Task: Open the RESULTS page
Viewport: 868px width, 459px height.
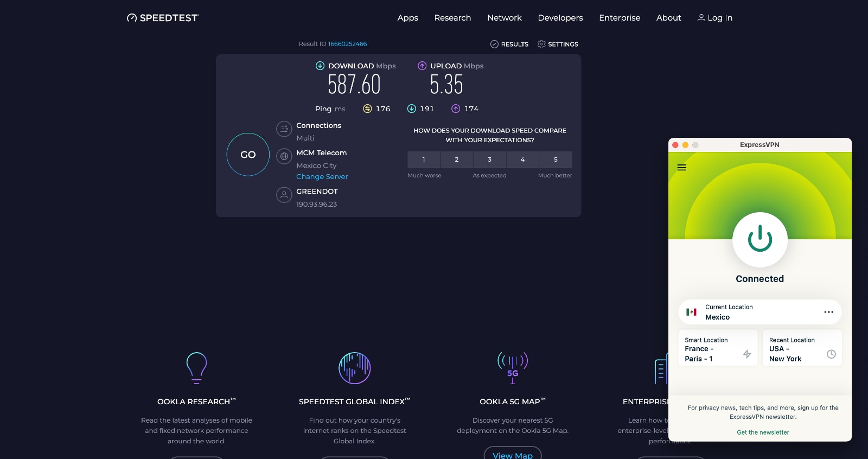Action: [509, 44]
